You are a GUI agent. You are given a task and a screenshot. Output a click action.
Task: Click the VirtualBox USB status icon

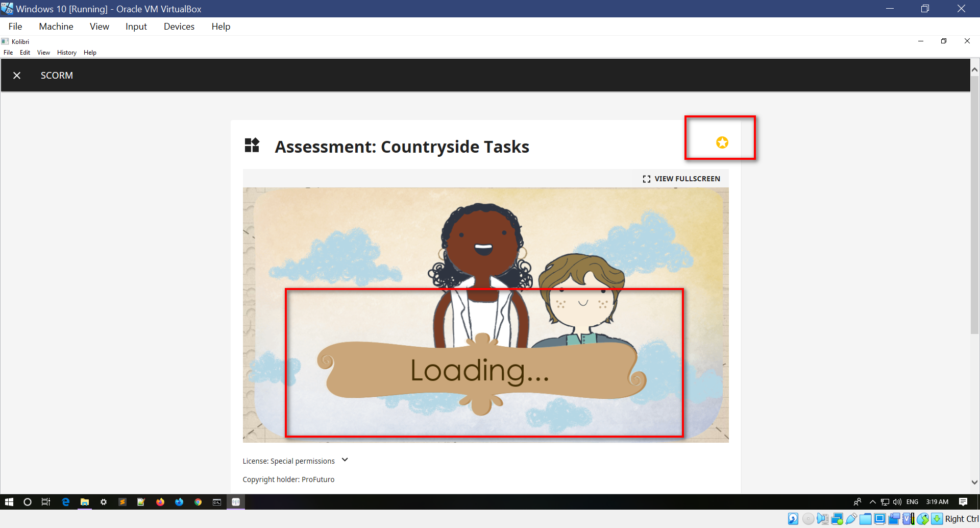click(851, 519)
